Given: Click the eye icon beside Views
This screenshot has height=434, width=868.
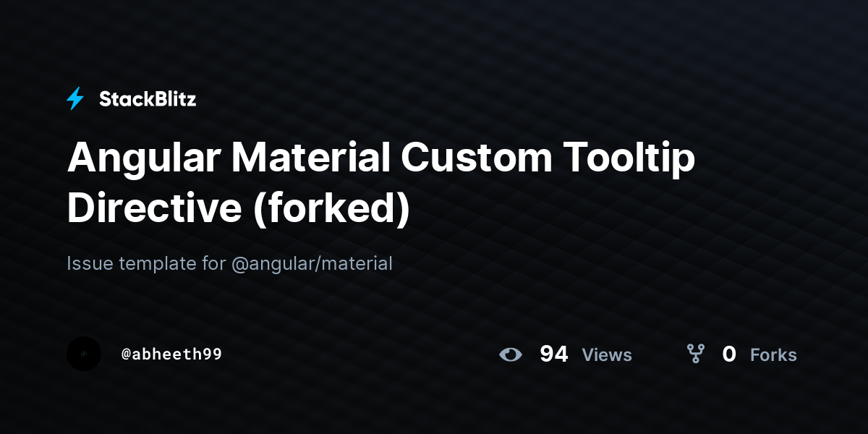Looking at the screenshot, I should 511,354.
